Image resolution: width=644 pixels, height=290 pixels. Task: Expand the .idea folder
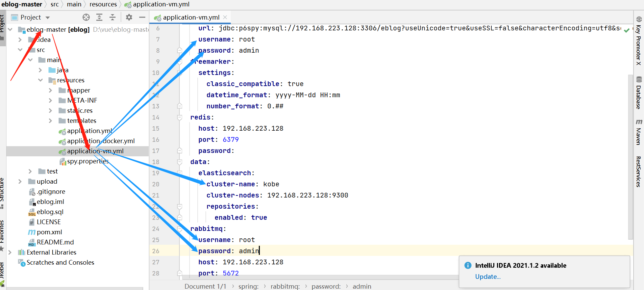[x=20, y=39]
